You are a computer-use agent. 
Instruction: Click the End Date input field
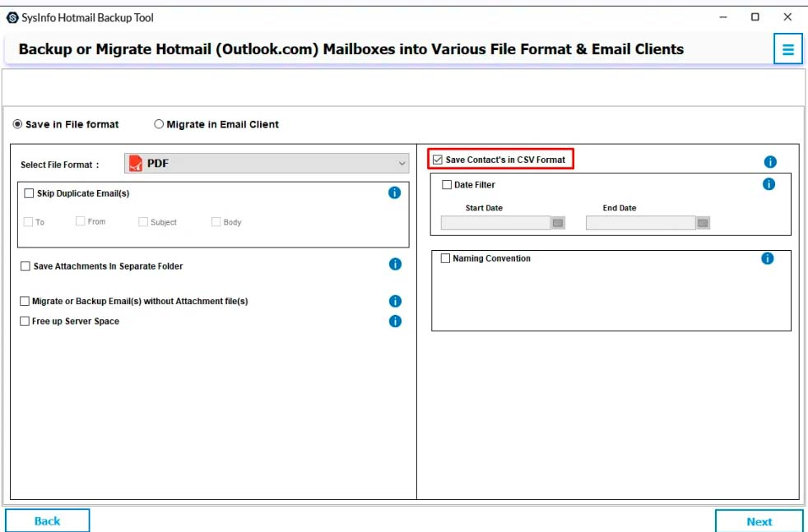641,223
